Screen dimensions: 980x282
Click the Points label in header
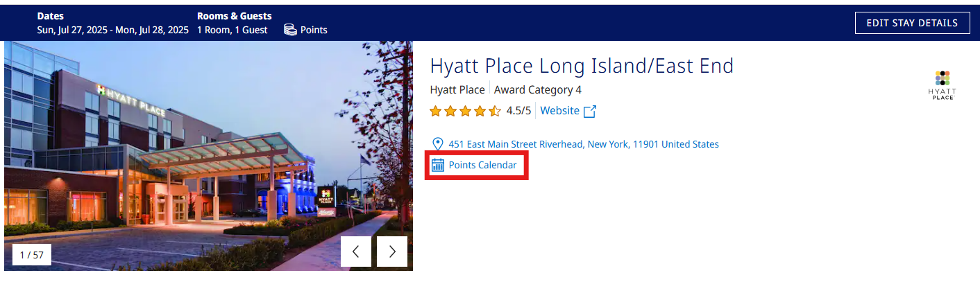(x=314, y=30)
